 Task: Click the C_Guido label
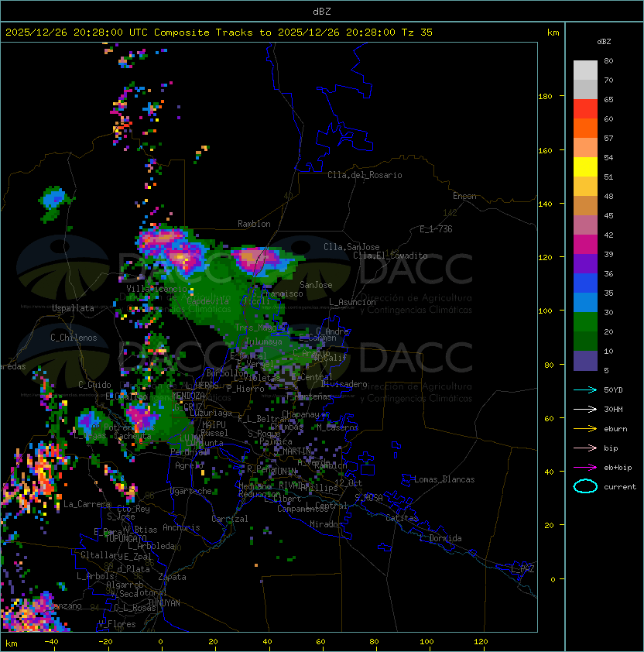pos(94,385)
